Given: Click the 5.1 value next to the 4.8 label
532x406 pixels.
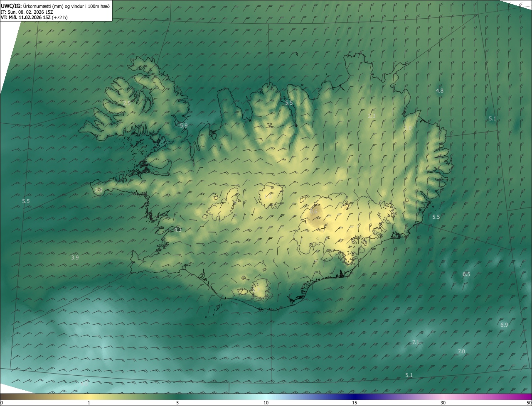Looking at the screenshot, I should (x=493, y=118).
